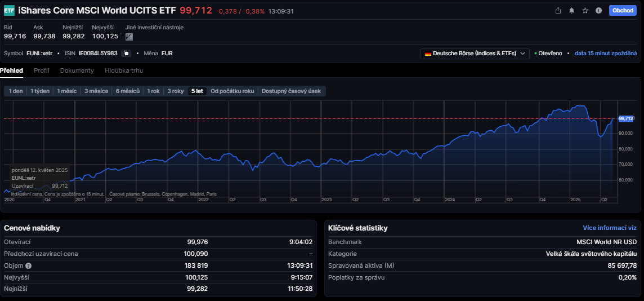Image resolution: width=644 pixels, height=301 pixels.
Task: Click Předchozí uzavírací cena value 100,090
Action: (x=196, y=254)
